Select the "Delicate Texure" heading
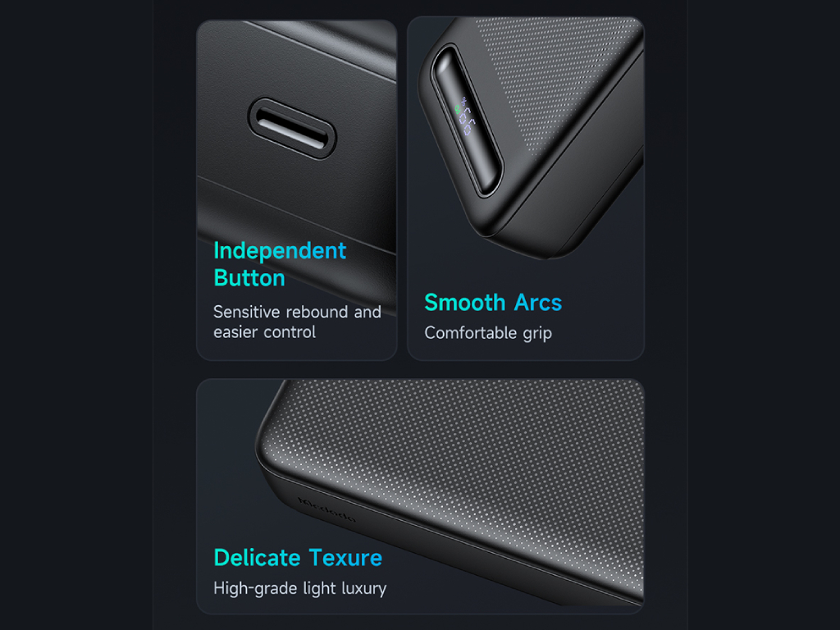The image size is (840, 630). coord(298,558)
